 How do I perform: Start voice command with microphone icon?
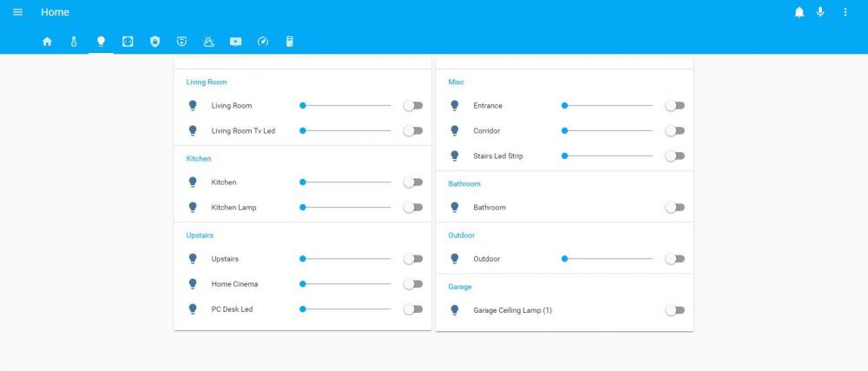point(820,12)
